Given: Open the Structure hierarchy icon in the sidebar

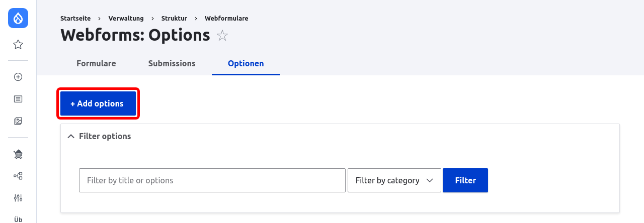Looking at the screenshot, I should 18,176.
